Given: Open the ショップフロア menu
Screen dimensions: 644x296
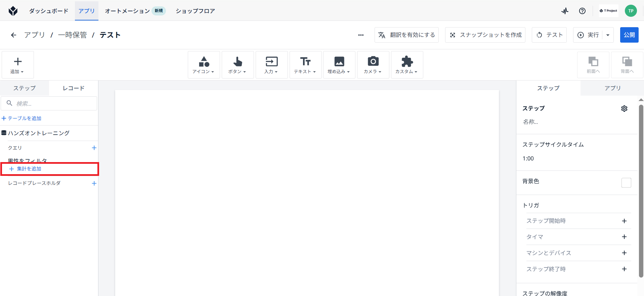Looking at the screenshot, I should [x=195, y=11].
